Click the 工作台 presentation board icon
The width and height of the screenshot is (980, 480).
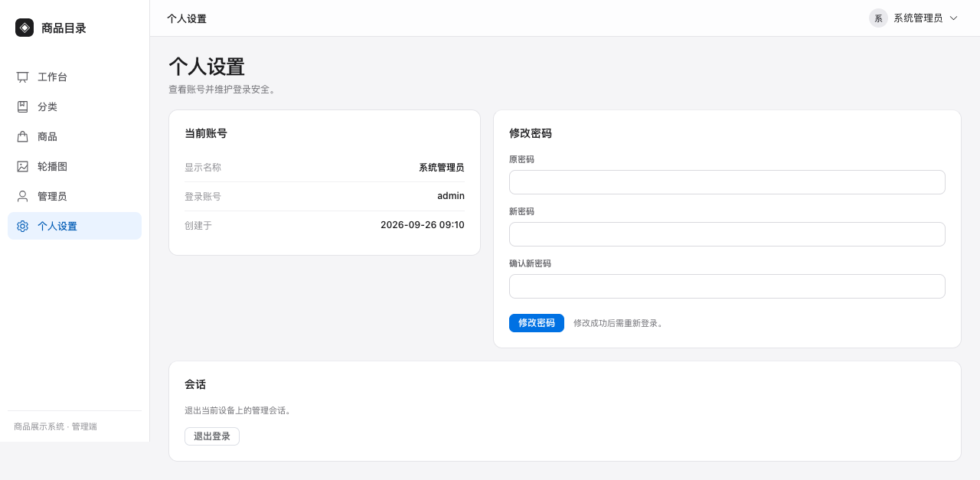(23, 77)
